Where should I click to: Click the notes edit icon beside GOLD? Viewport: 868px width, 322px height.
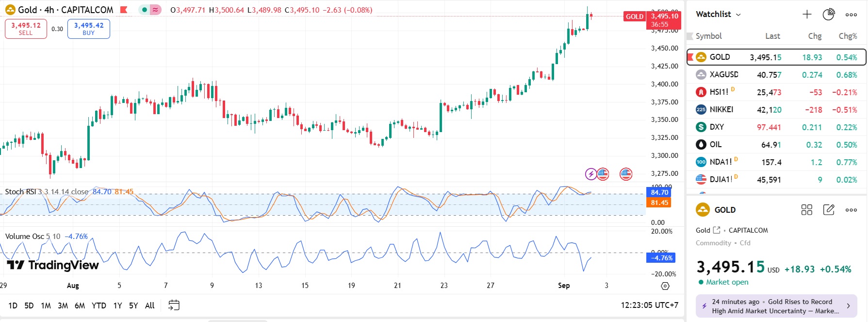(829, 210)
